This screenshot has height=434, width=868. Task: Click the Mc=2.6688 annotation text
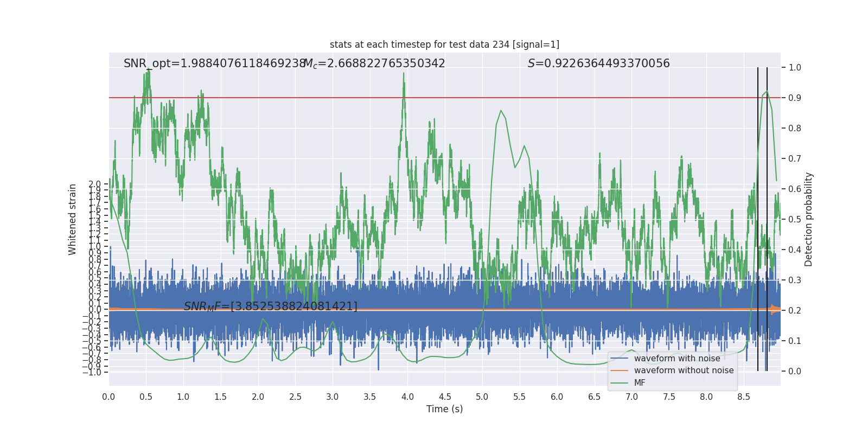(374, 63)
